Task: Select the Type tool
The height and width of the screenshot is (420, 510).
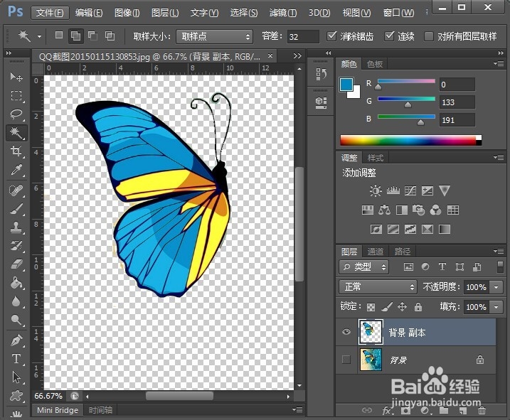Action: click(x=16, y=359)
